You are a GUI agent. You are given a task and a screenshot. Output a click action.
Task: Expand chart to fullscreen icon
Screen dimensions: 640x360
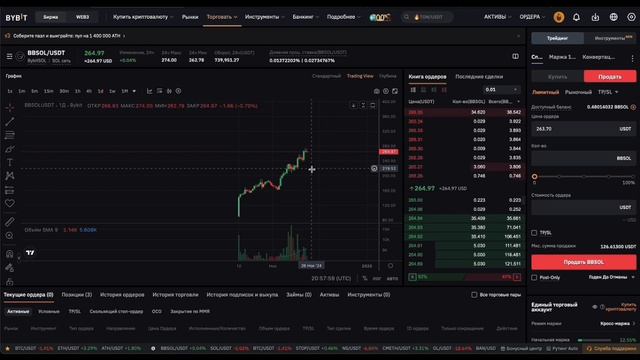(x=395, y=91)
